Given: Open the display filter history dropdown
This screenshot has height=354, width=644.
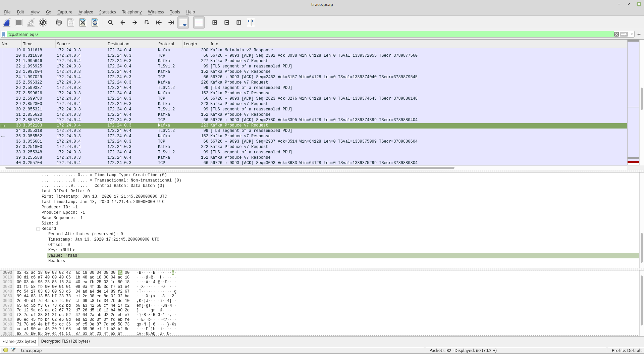Looking at the screenshot, I should 632,34.
